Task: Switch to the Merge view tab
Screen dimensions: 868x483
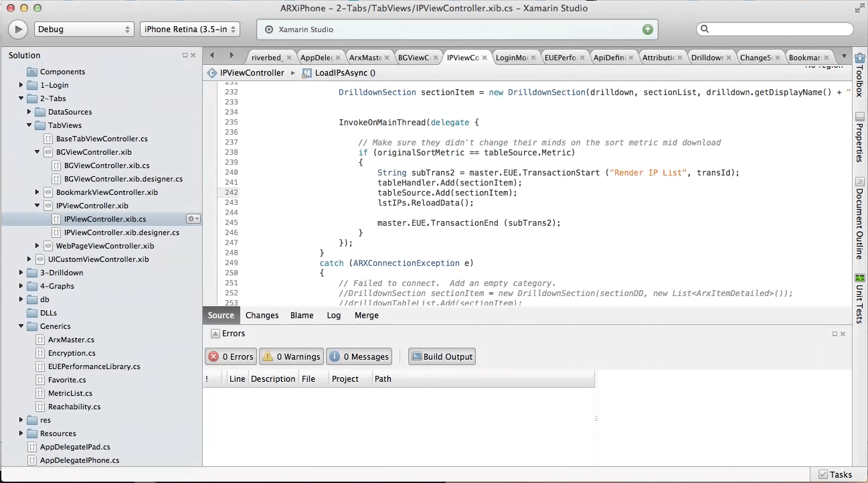Action: [366, 315]
